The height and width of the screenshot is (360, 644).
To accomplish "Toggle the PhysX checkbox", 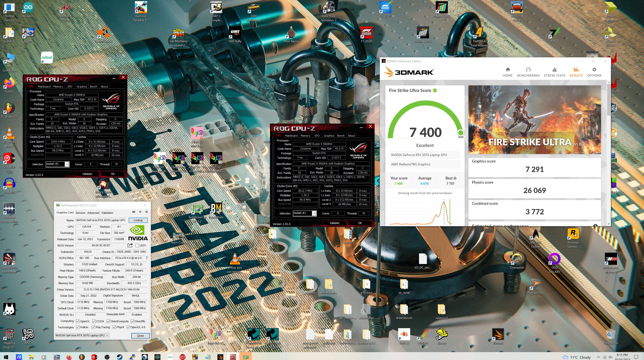I will [114, 327].
